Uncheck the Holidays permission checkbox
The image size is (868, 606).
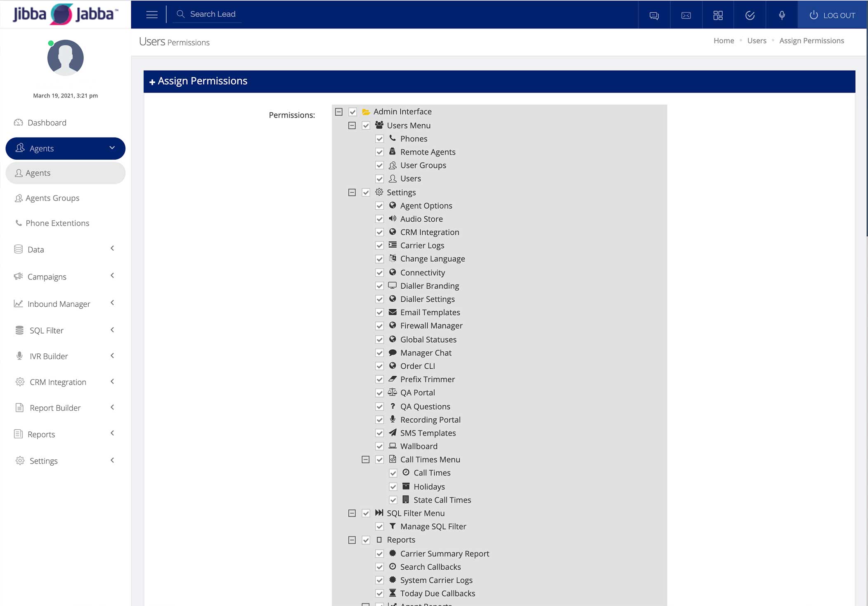pos(393,487)
